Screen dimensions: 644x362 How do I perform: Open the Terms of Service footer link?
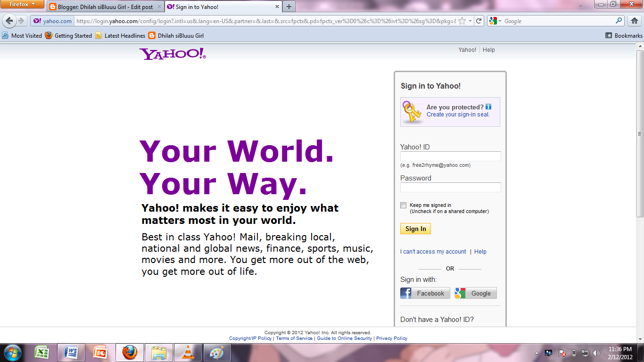coord(294,338)
